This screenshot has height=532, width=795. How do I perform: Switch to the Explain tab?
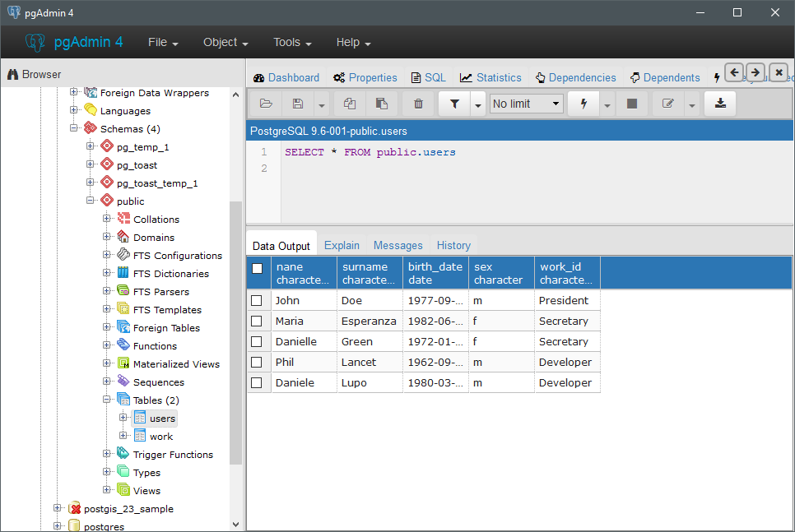pos(342,245)
